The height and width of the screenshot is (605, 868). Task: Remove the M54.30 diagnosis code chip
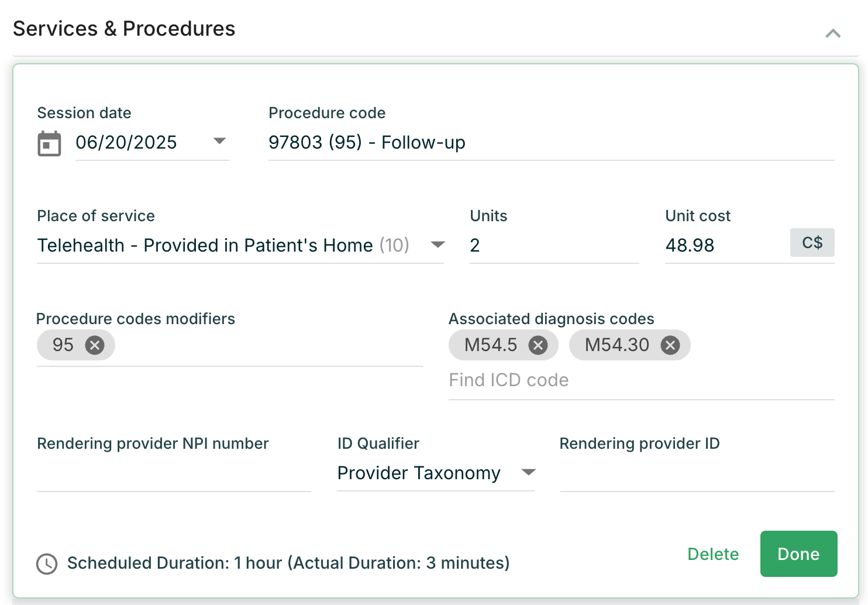click(x=670, y=345)
